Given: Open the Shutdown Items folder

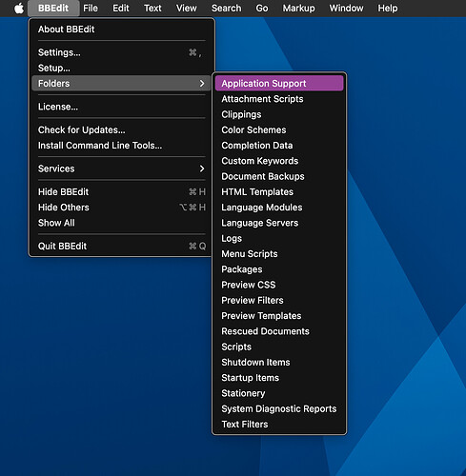Looking at the screenshot, I should click(279, 362).
